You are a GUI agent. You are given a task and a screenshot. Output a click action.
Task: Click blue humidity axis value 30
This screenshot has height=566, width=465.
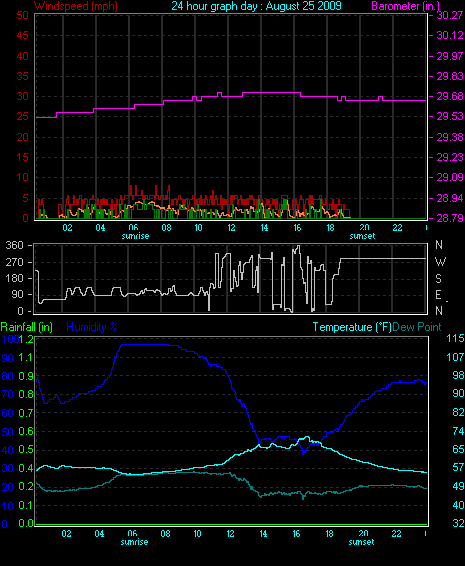pos(8,468)
